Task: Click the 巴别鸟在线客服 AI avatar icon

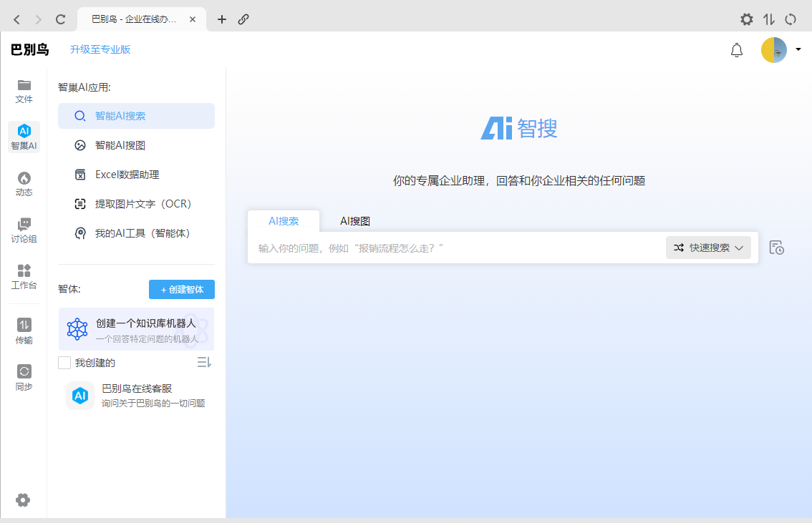Action: tap(79, 396)
